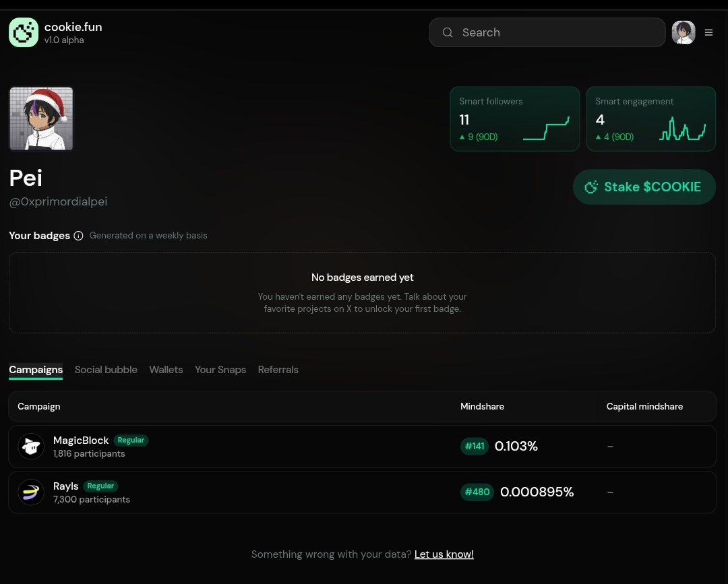Click the Pei profile picture
The height and width of the screenshot is (584, 728).
[x=41, y=119]
